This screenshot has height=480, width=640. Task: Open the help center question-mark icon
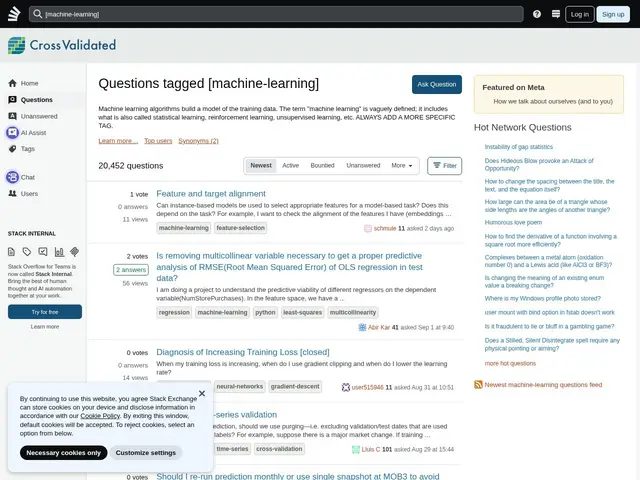pyautogui.click(x=537, y=14)
